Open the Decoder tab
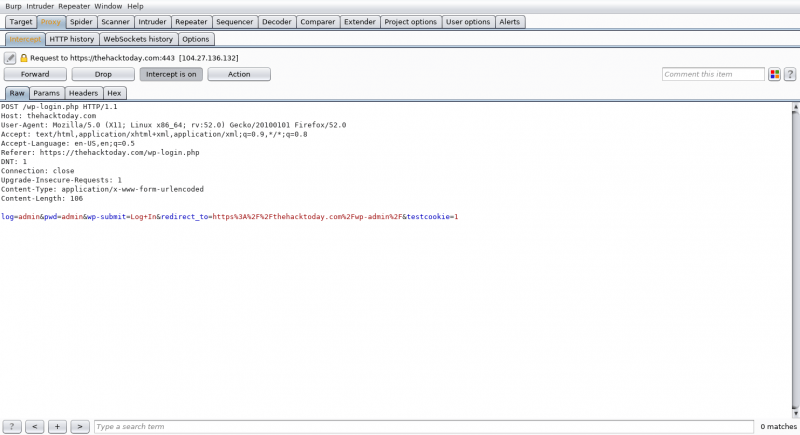This screenshot has width=800, height=435. point(277,22)
